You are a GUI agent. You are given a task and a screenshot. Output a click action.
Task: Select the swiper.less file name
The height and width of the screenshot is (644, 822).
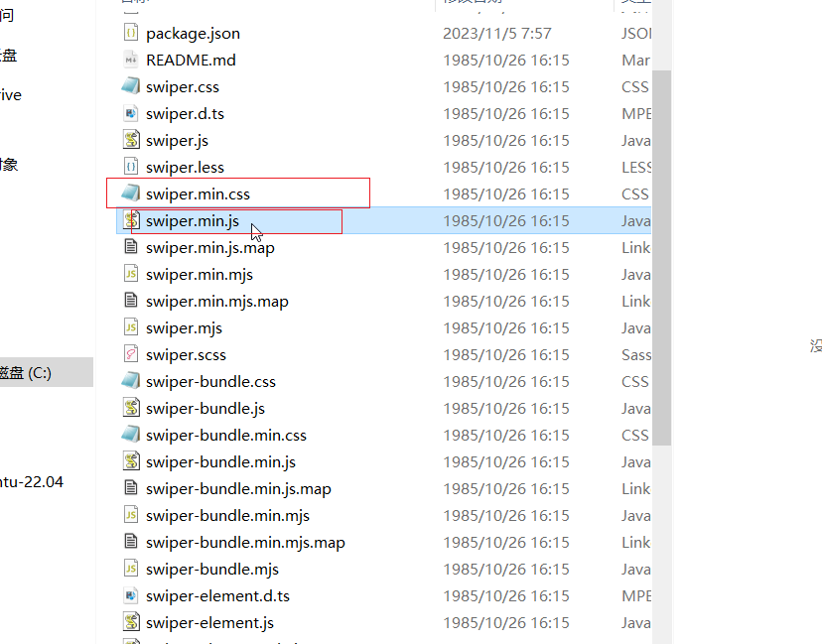185,167
